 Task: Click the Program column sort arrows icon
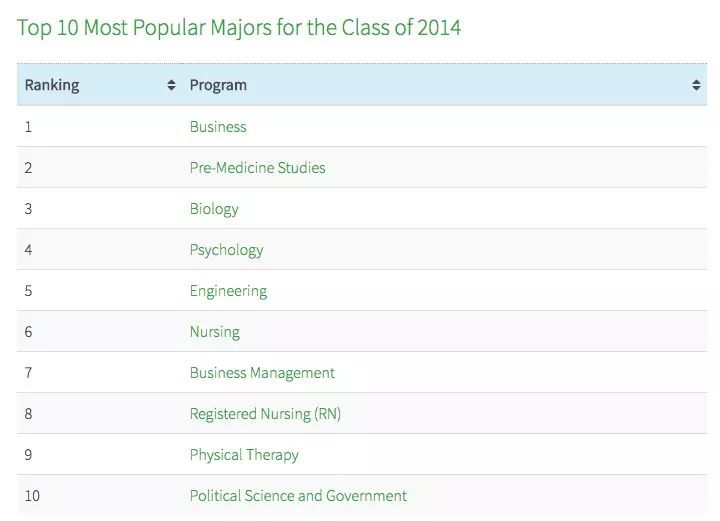click(696, 86)
